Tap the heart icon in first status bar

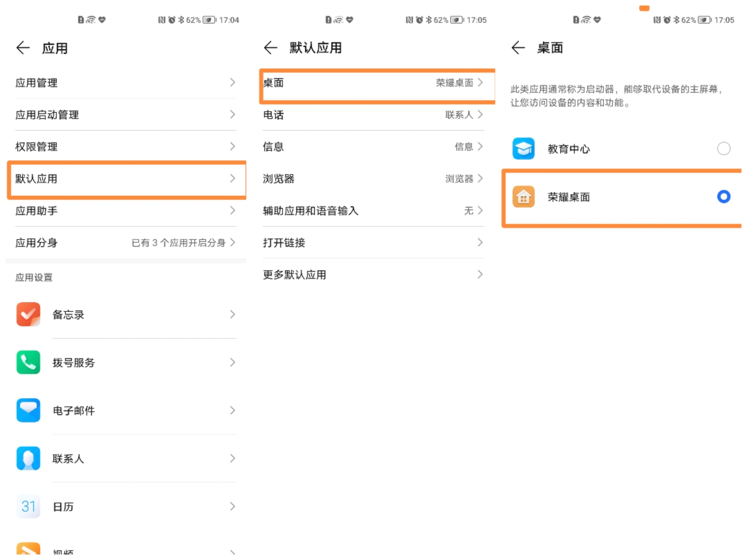pos(102,20)
